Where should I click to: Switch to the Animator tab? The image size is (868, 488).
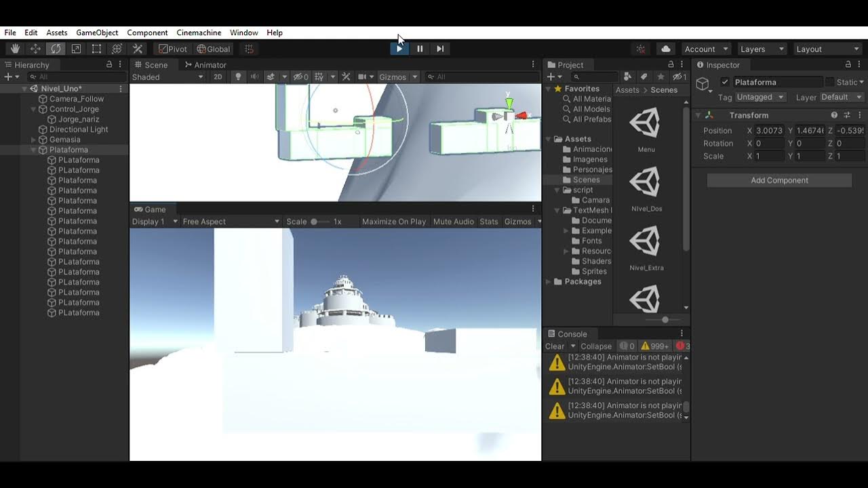coord(205,65)
